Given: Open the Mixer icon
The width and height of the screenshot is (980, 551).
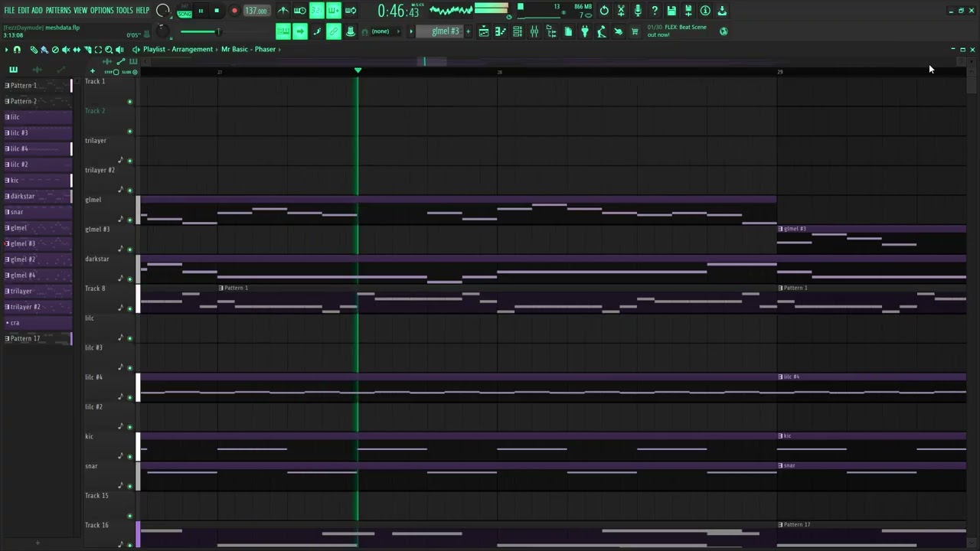Looking at the screenshot, I should point(534,31).
